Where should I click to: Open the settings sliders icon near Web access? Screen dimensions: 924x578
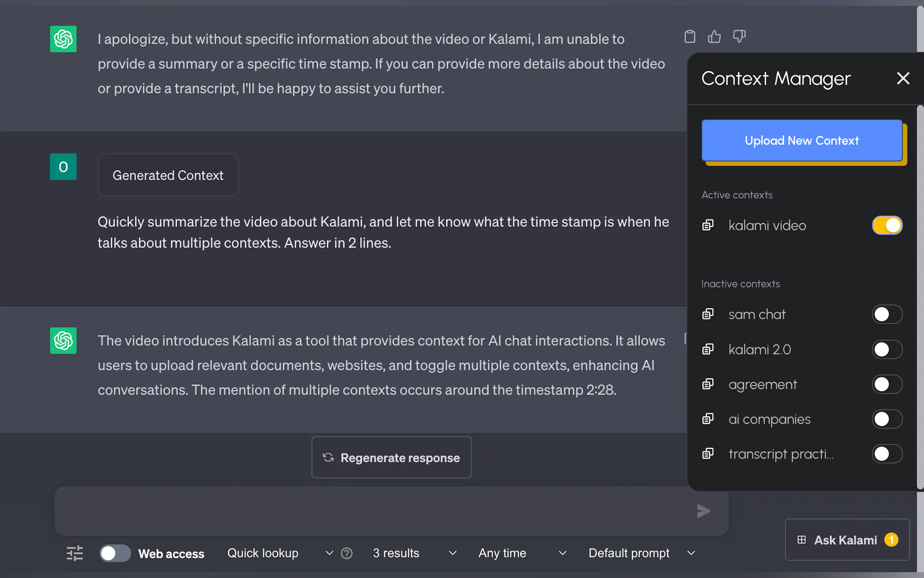pos(75,553)
